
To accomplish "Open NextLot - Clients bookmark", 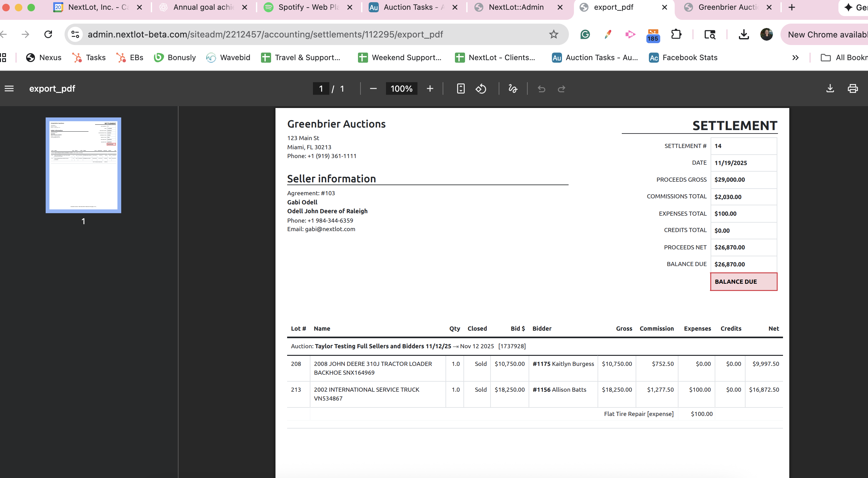I will click(x=495, y=58).
